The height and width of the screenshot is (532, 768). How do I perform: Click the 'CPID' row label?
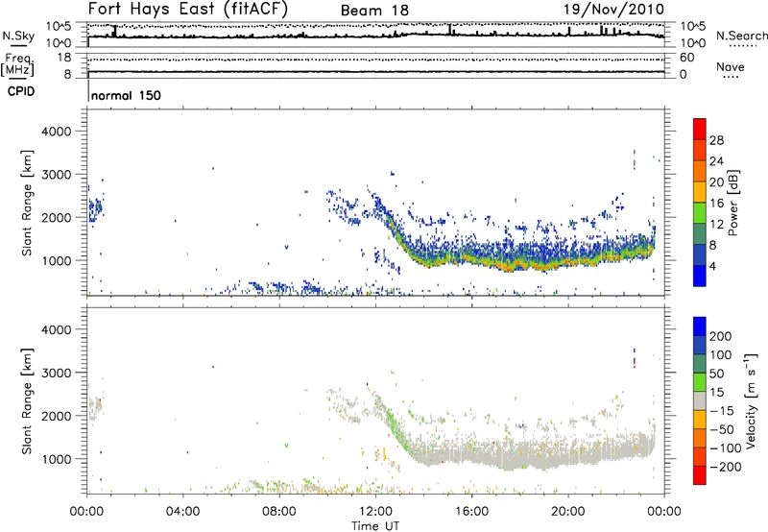(x=21, y=91)
